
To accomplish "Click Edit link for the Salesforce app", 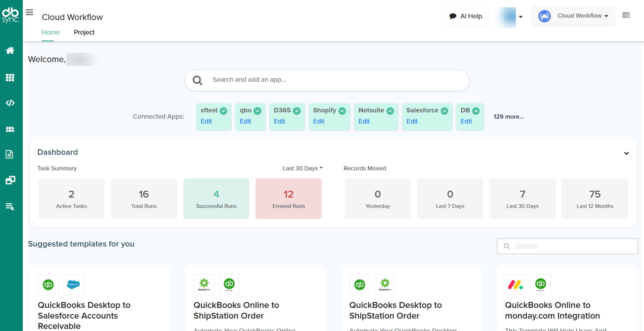I will point(412,121).
